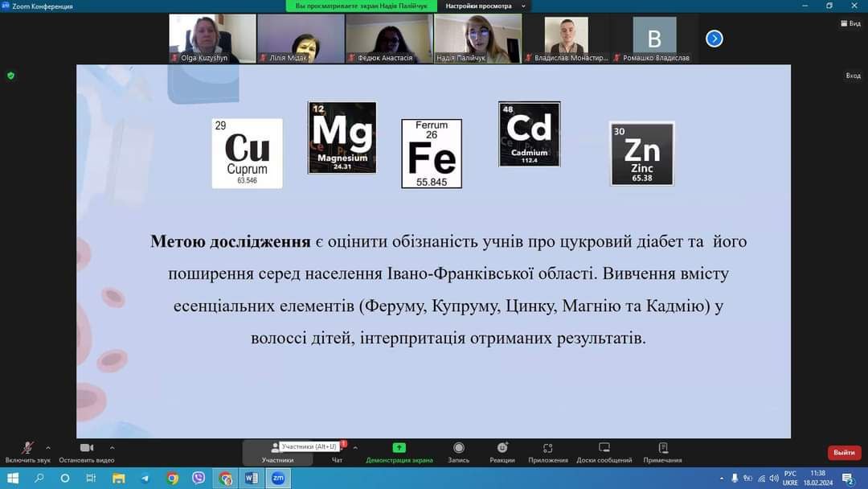This screenshot has width=868, height=489.
Task: Start recording with Запись button
Action: (x=458, y=452)
